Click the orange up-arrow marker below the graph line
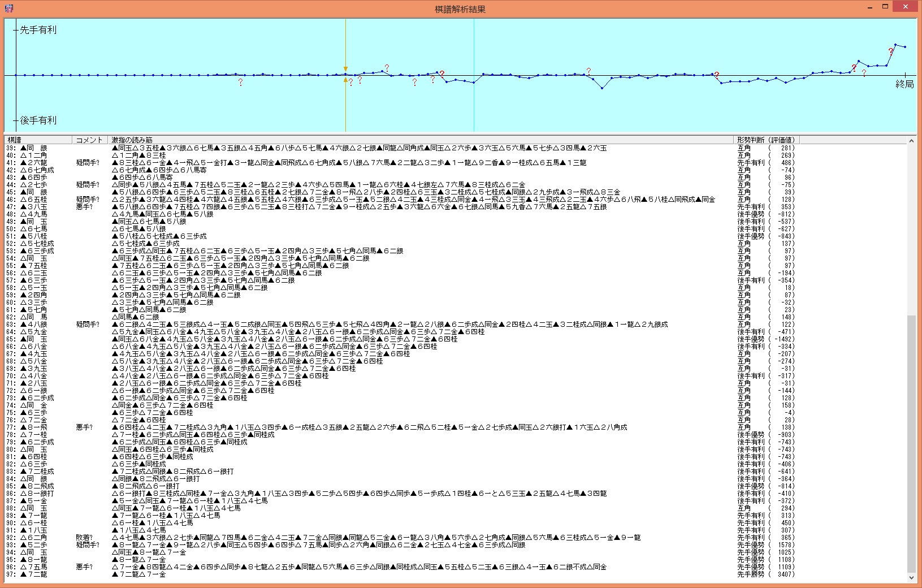The height and width of the screenshot is (588, 922). (345, 80)
